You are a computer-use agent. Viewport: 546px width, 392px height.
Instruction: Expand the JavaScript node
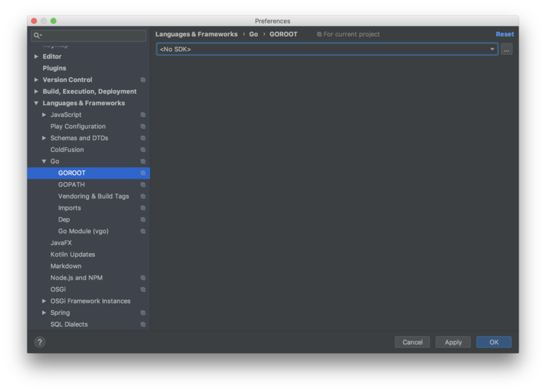tap(44, 115)
